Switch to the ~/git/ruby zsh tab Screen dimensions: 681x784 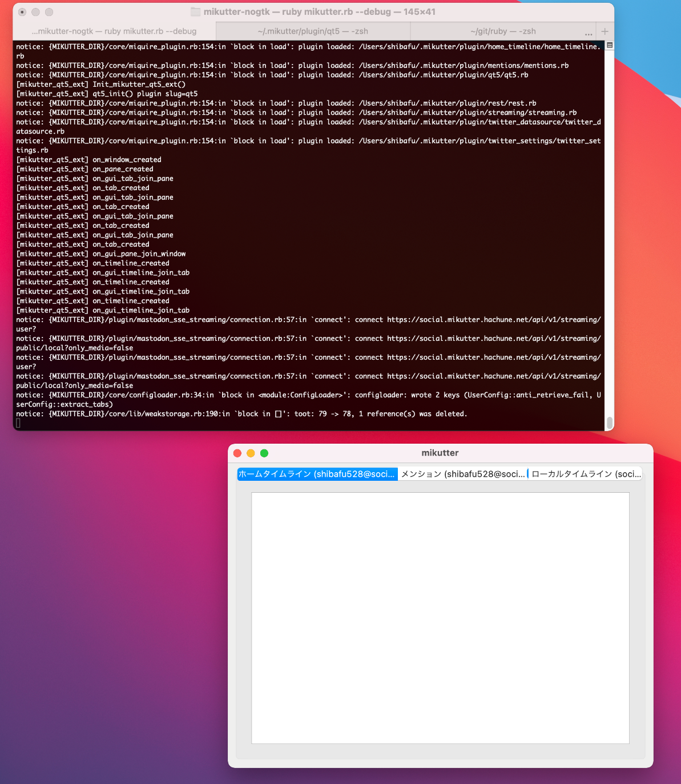[x=503, y=31]
